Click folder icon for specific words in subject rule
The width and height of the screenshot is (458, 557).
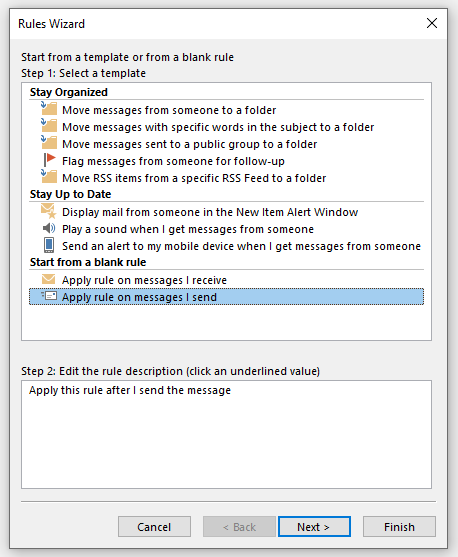point(49,125)
